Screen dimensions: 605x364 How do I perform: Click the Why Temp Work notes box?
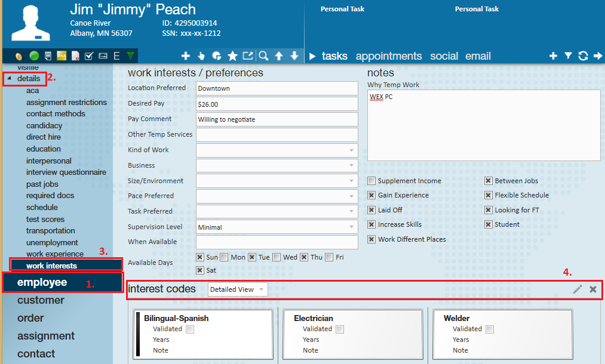point(484,125)
